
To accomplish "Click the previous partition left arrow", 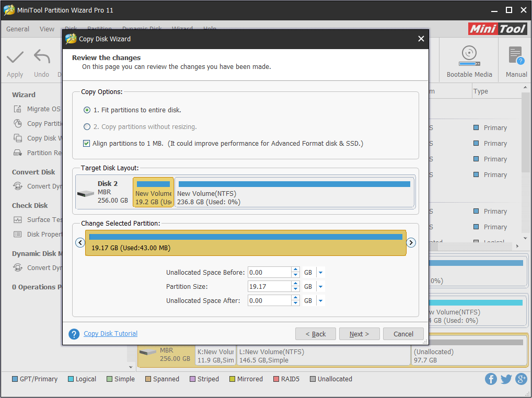I will pos(80,242).
